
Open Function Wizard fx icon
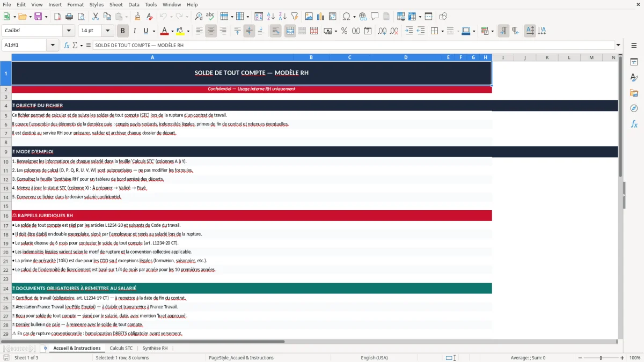coord(67,45)
